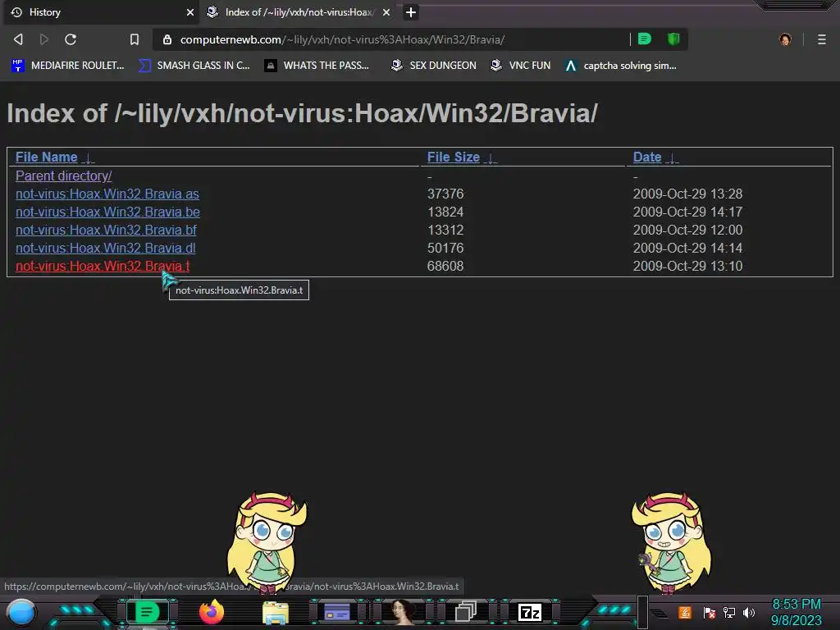Open green chat app in taskbar

click(147, 612)
